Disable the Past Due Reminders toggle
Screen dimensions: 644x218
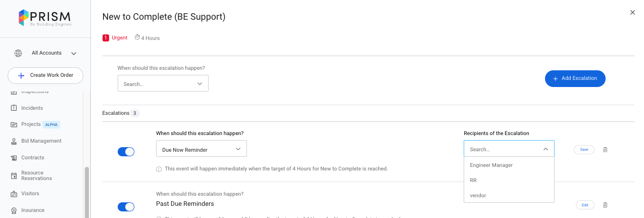point(126,207)
